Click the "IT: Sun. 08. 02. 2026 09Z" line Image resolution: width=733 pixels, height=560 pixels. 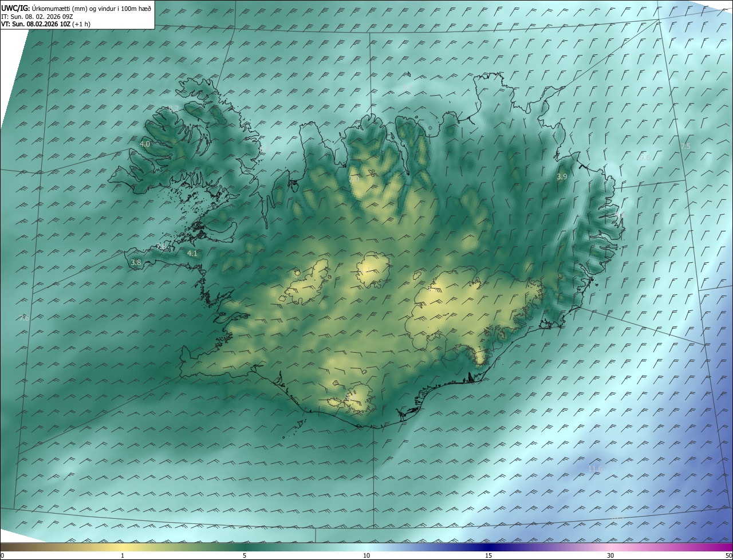click(x=37, y=17)
